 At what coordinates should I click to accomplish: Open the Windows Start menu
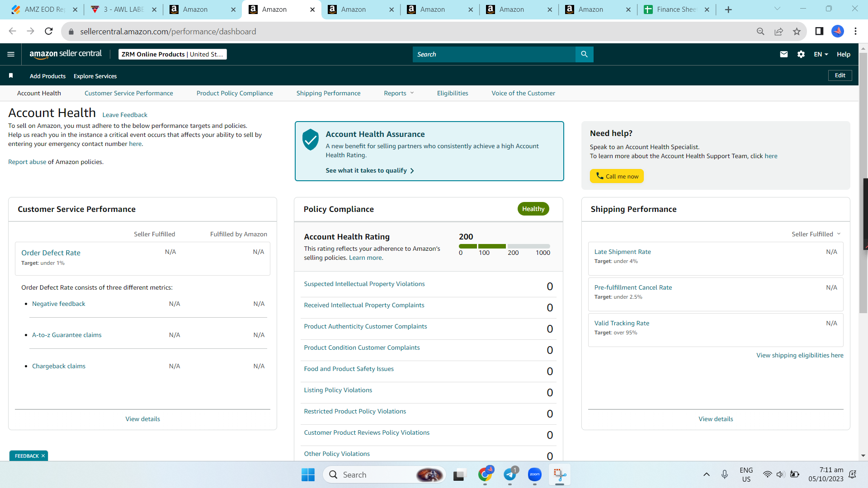pyautogui.click(x=308, y=474)
